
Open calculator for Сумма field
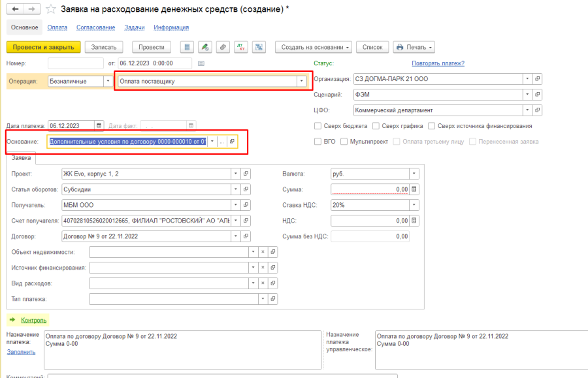tap(414, 189)
